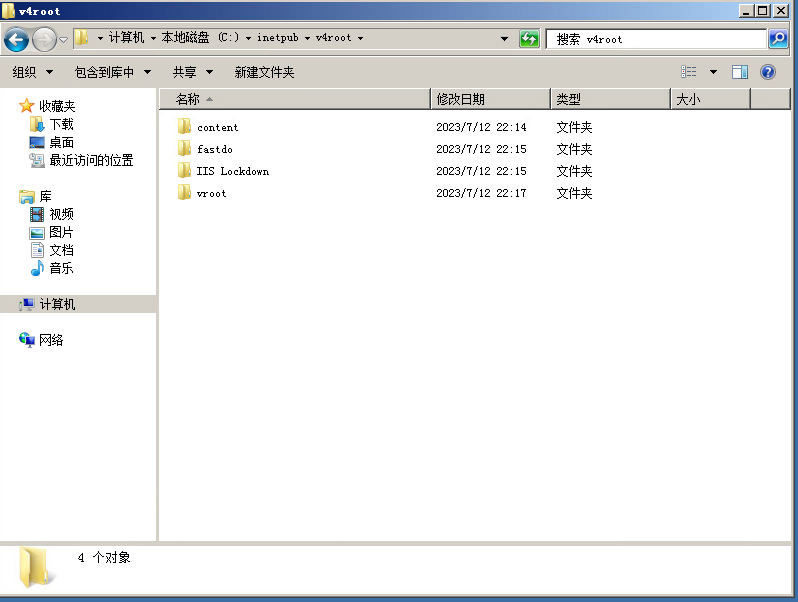Screen dimensions: 798x602
Task: Click the 库 libraries icon
Action: coord(26,196)
